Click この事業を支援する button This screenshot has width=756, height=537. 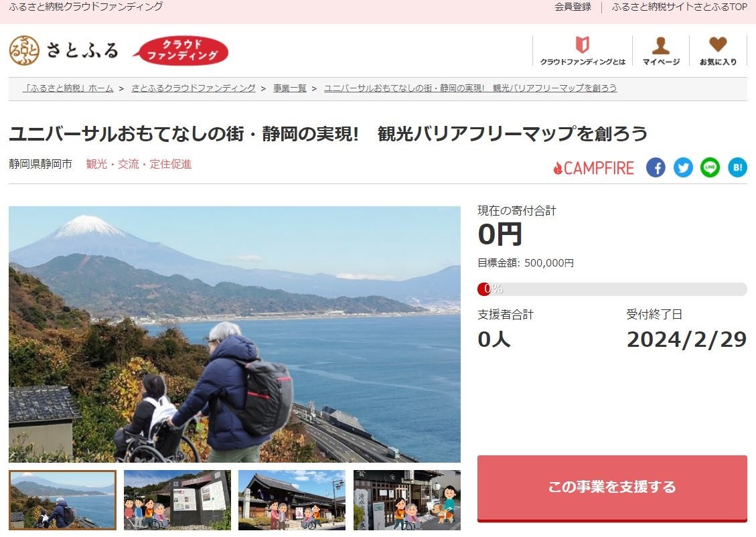pyautogui.click(x=612, y=488)
